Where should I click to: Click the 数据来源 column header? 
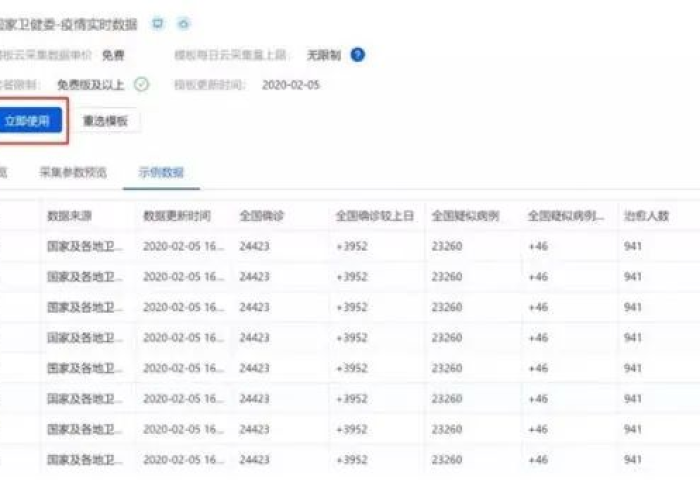(x=69, y=216)
